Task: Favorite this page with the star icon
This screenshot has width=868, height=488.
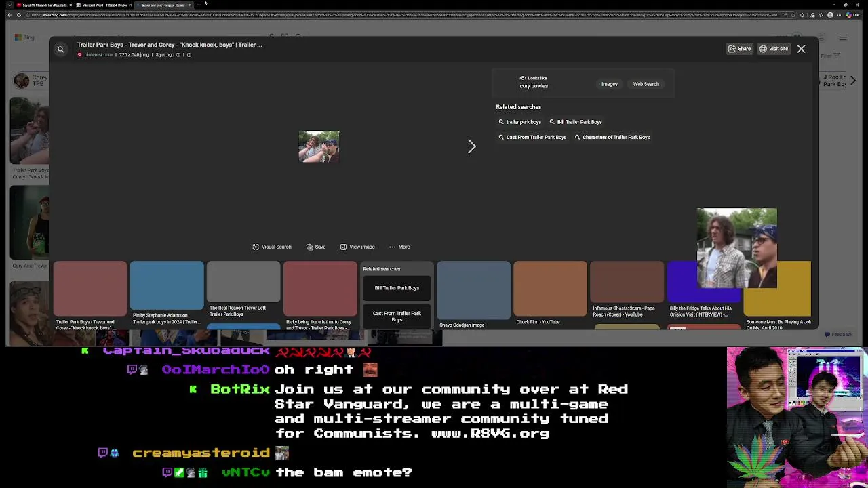Action: [793, 15]
